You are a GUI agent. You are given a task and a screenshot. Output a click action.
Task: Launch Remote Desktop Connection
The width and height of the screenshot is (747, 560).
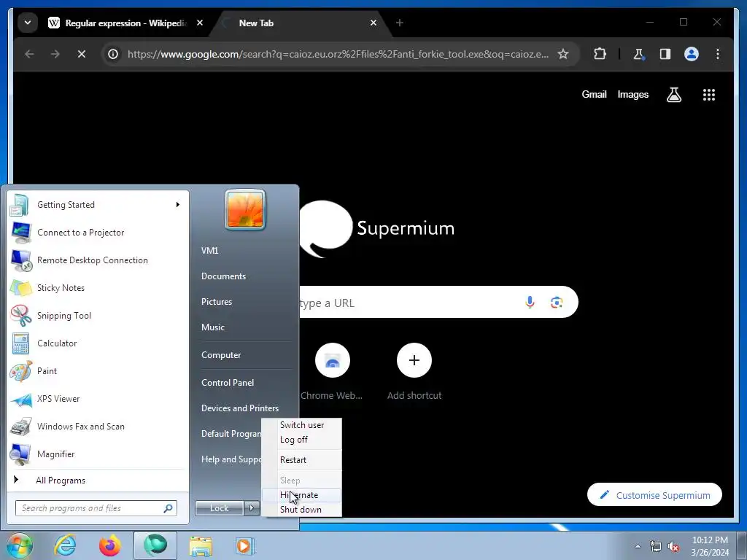[x=97, y=260]
